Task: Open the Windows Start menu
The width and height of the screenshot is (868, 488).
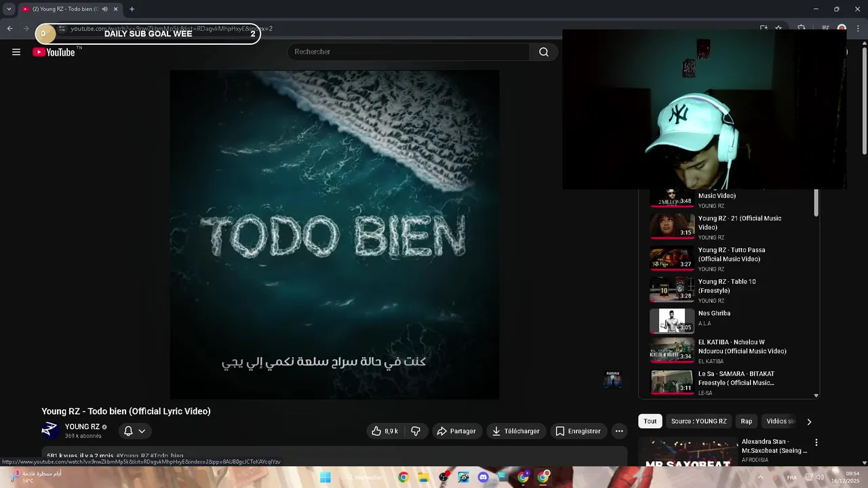Action: (x=325, y=477)
